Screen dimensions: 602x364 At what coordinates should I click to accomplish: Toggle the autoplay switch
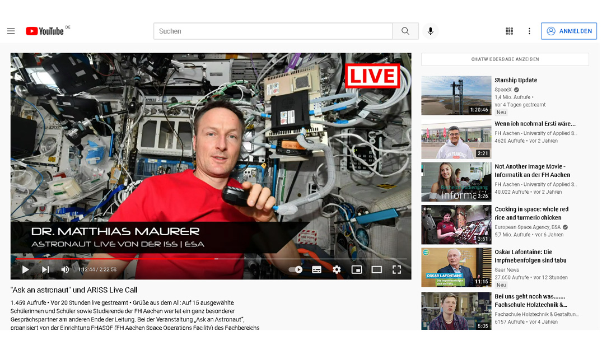[x=296, y=269]
